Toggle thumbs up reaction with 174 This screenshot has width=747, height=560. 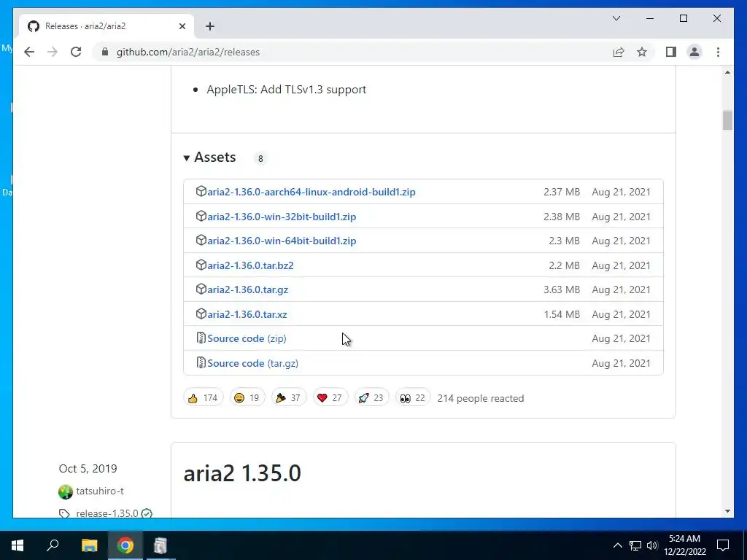[203, 397]
